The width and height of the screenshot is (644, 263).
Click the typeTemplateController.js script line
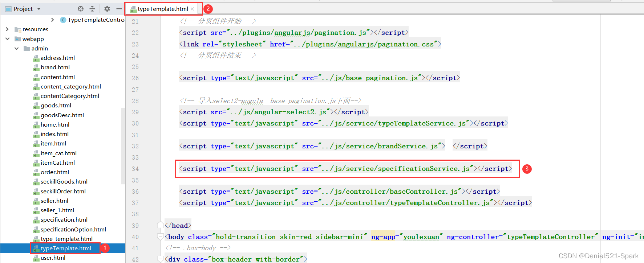coord(355,203)
